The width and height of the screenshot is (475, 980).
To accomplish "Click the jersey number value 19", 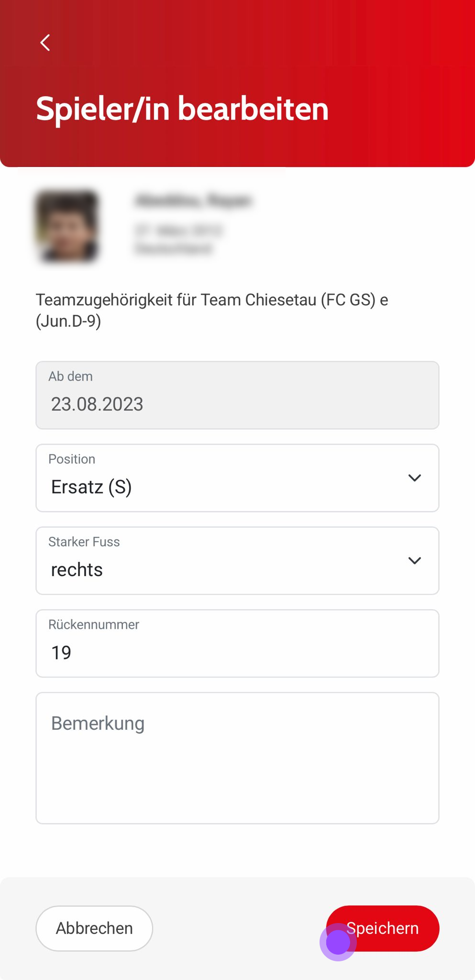I will tap(61, 653).
